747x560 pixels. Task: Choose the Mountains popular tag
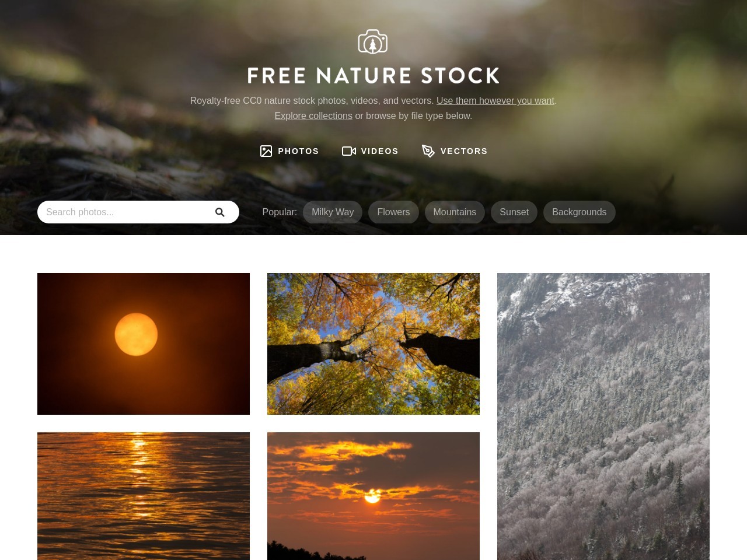tap(455, 212)
